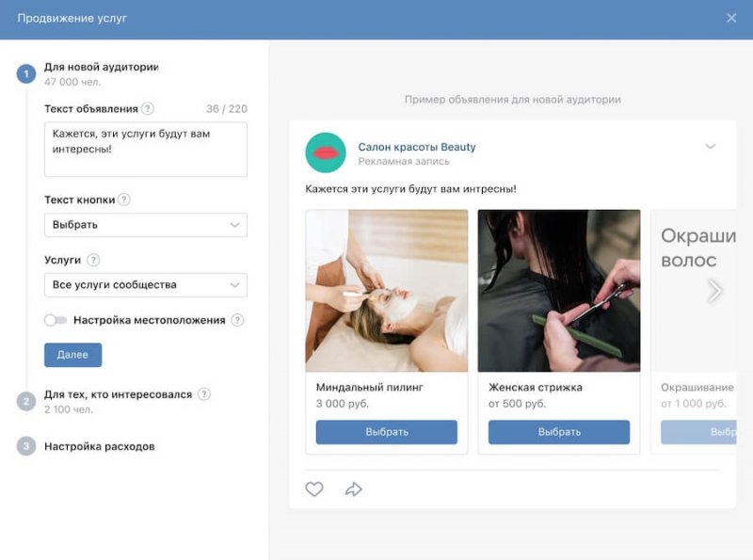Image resolution: width=753 pixels, height=560 pixels.
Task: Click the heart like icon under the ad
Action: click(314, 488)
